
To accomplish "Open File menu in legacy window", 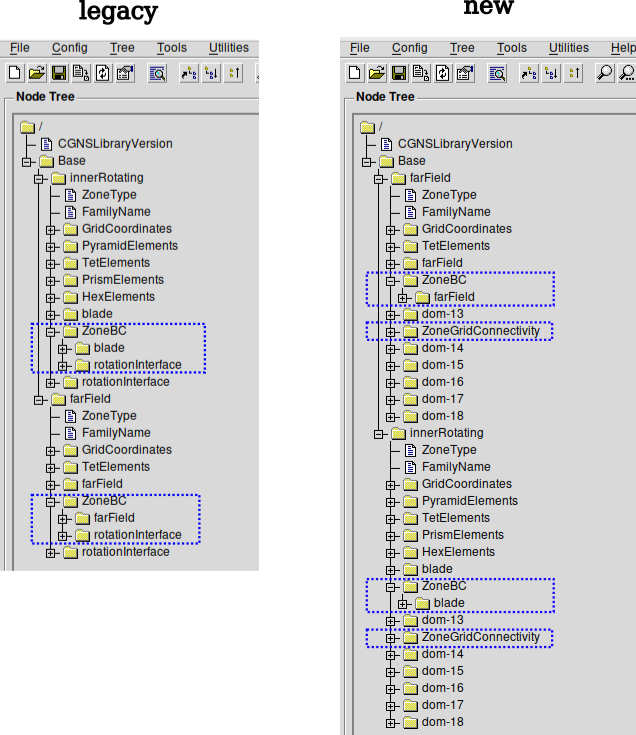I will point(20,48).
